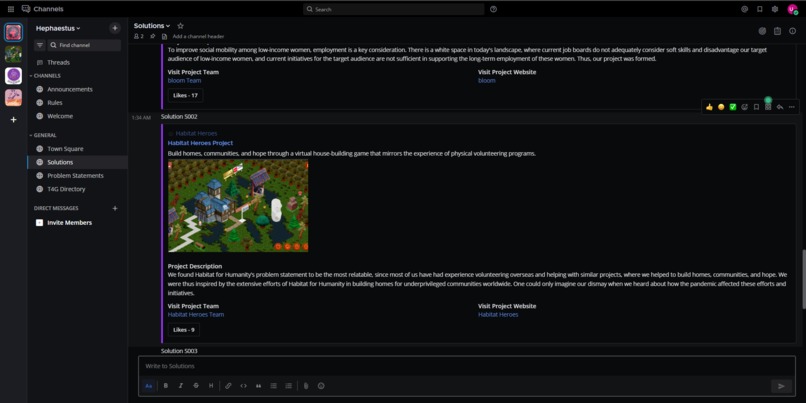Send the message with arrow button
The height and width of the screenshot is (403, 806).
click(x=781, y=386)
